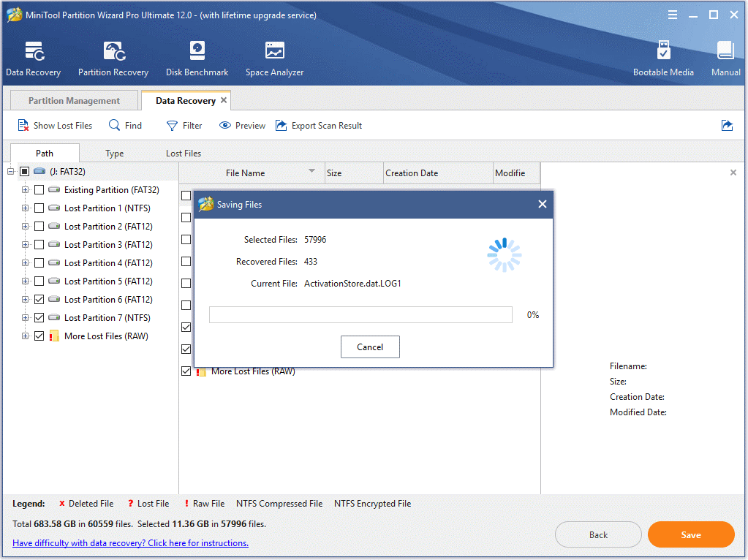This screenshot has width=748, height=560.
Task: Expand the Lost Partition 5 (FAT12) node
Action: pos(25,281)
